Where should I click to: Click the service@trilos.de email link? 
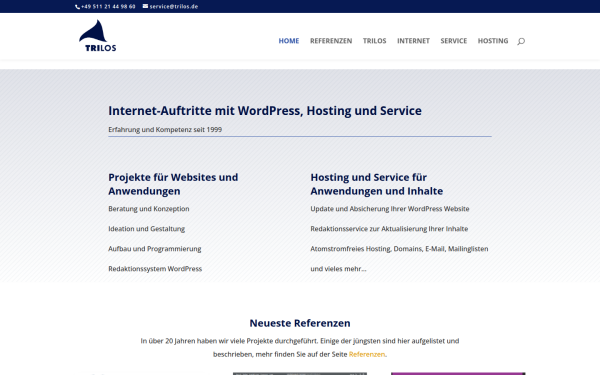point(174,7)
